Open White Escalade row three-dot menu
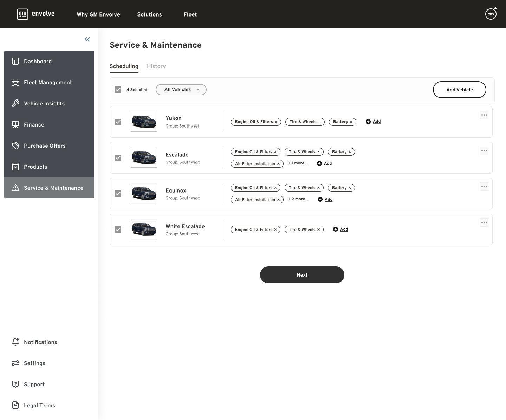Screen dimensions: 506x420 [484, 222]
